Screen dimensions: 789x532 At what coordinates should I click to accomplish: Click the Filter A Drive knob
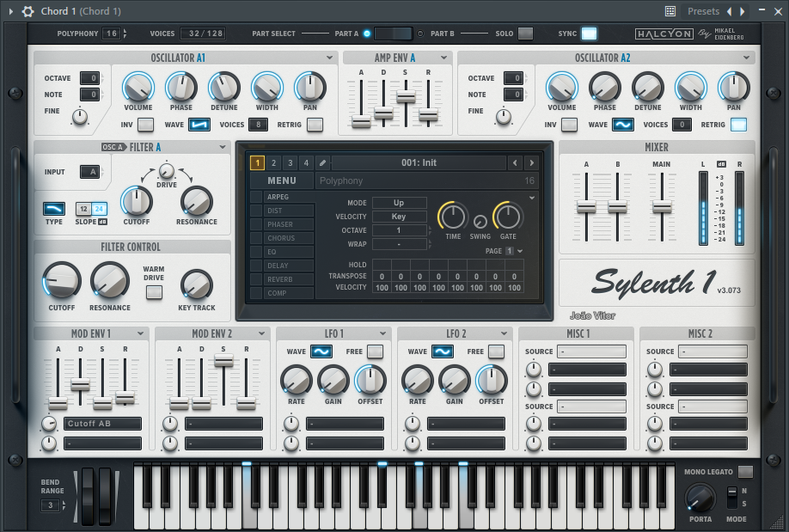pyautogui.click(x=167, y=171)
